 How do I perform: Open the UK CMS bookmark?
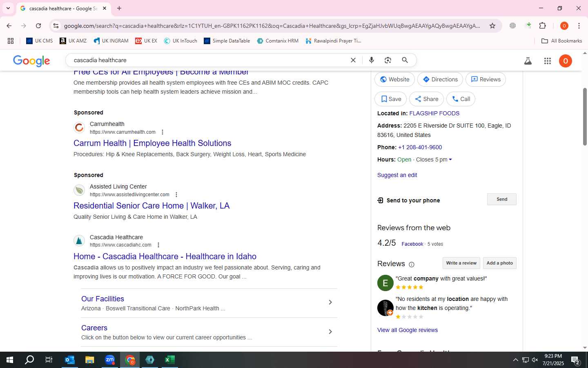pos(40,41)
